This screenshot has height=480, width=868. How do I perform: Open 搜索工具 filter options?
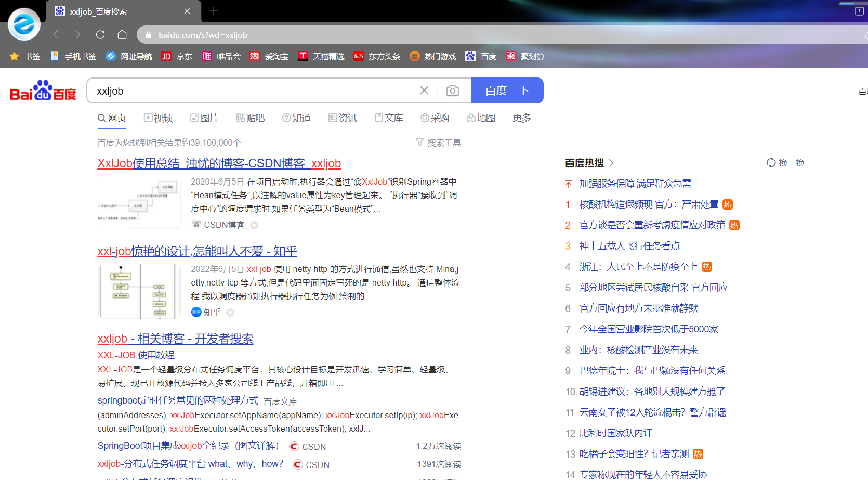click(439, 142)
